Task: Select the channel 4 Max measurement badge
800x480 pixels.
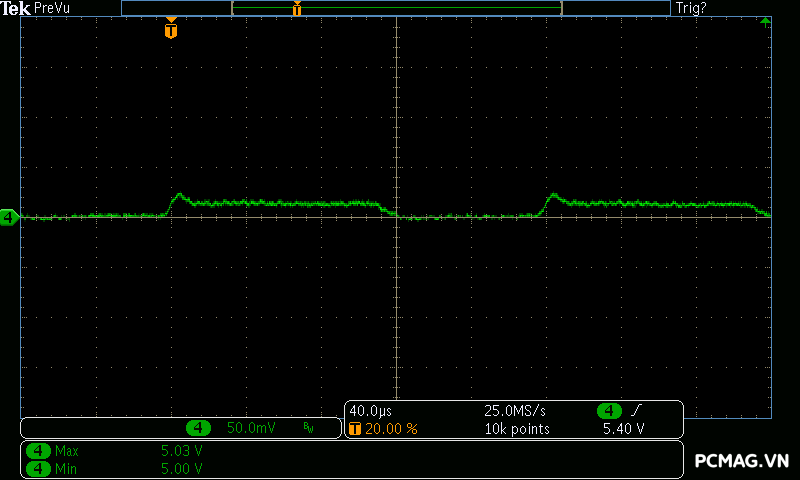Action: (38, 451)
